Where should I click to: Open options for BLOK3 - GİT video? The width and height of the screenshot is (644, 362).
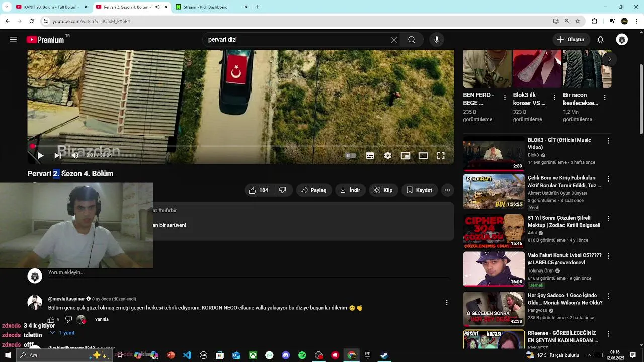[608, 141]
